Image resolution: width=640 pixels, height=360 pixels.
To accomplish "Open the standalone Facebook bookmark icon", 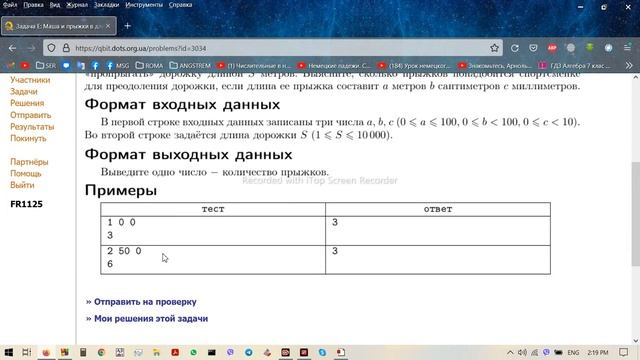I will pyautogui.click(x=95, y=65).
